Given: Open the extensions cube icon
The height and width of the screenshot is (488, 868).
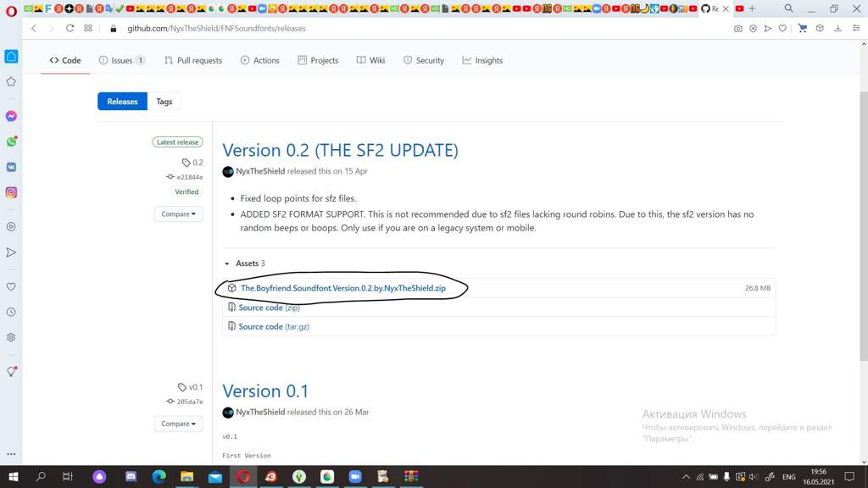Looking at the screenshot, I should (820, 29).
